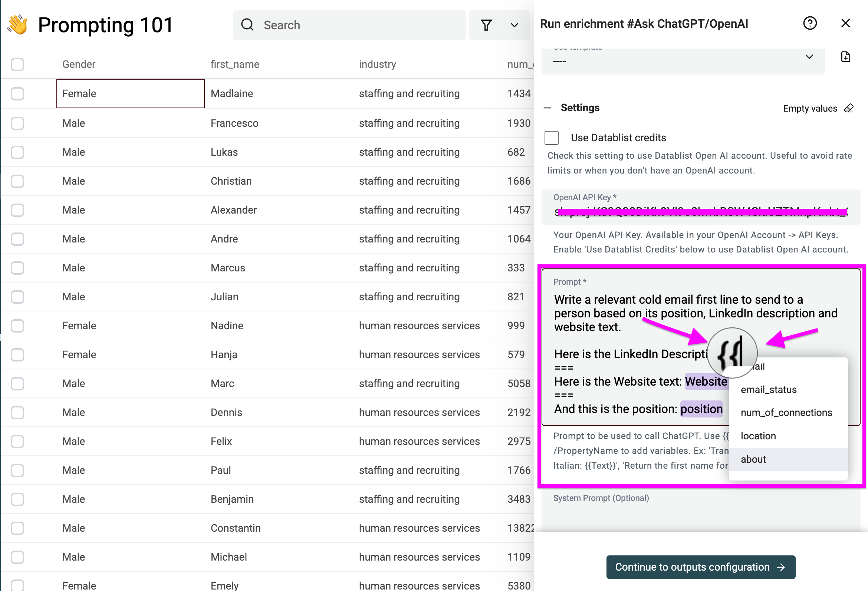Click the save-as-template document icon
Viewport: 868px width, 591px height.
tap(846, 57)
